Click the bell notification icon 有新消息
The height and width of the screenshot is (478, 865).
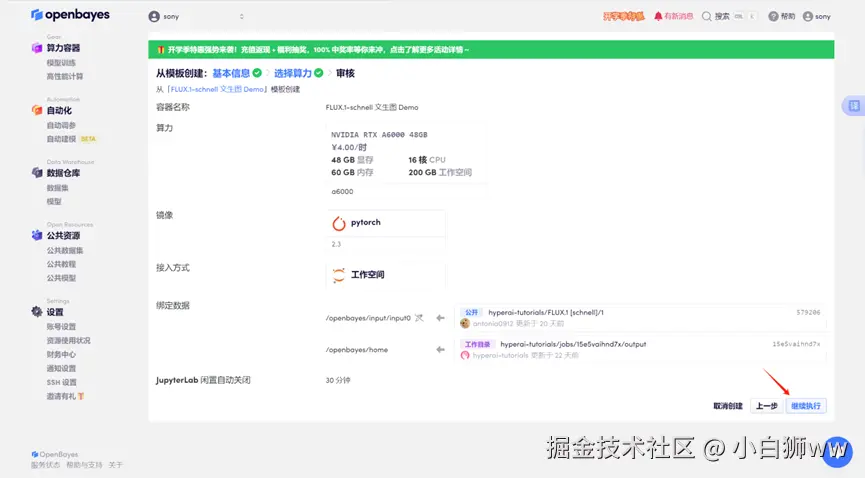(658, 17)
